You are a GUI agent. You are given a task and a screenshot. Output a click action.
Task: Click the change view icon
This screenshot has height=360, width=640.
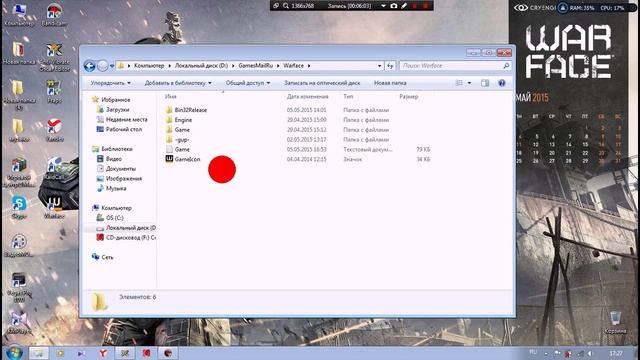(459, 83)
